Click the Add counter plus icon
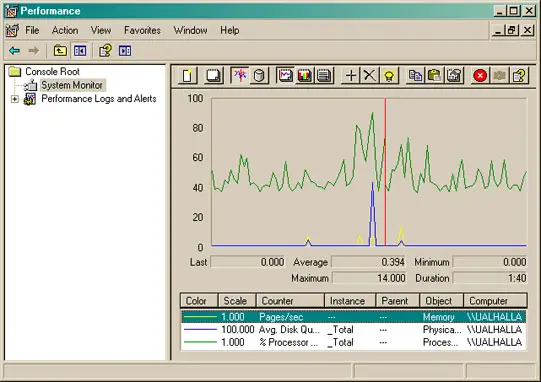This screenshot has width=541, height=382. pos(351,75)
